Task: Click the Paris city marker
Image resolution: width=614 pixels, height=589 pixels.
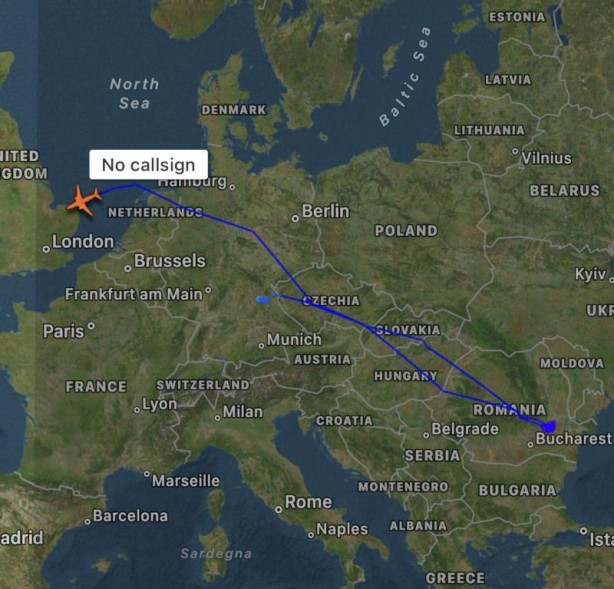Action: [x=91, y=325]
